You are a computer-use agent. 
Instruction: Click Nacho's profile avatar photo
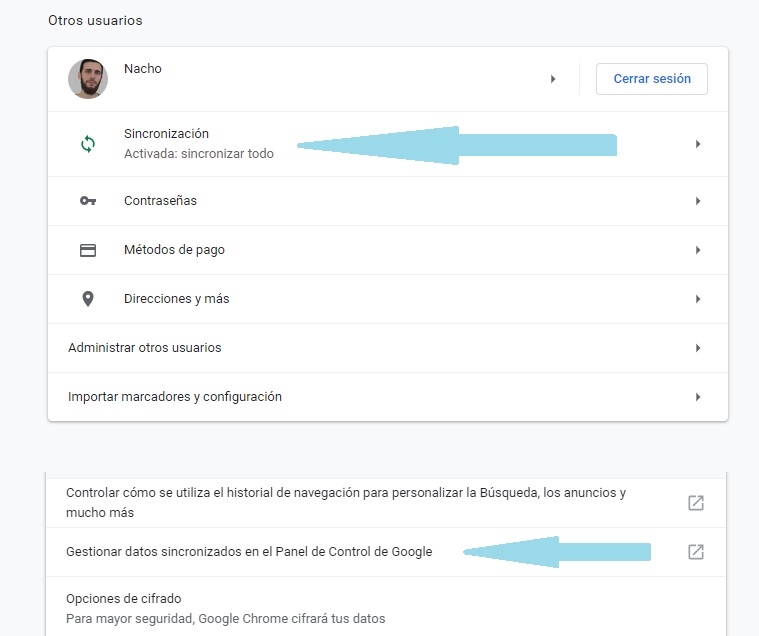point(88,79)
